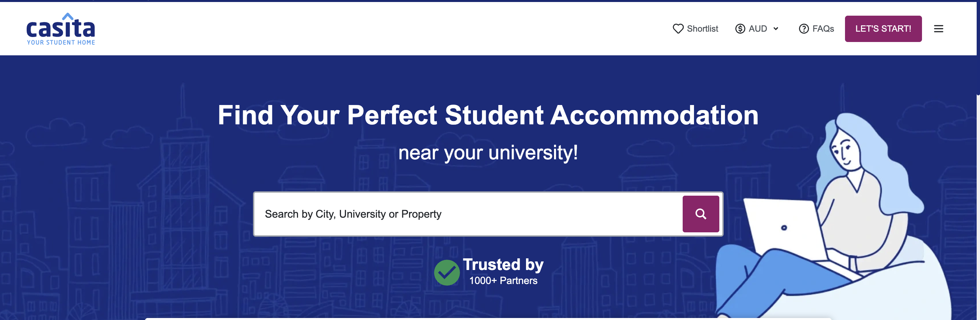
Task: Click the dollar currency icon
Action: click(x=740, y=29)
